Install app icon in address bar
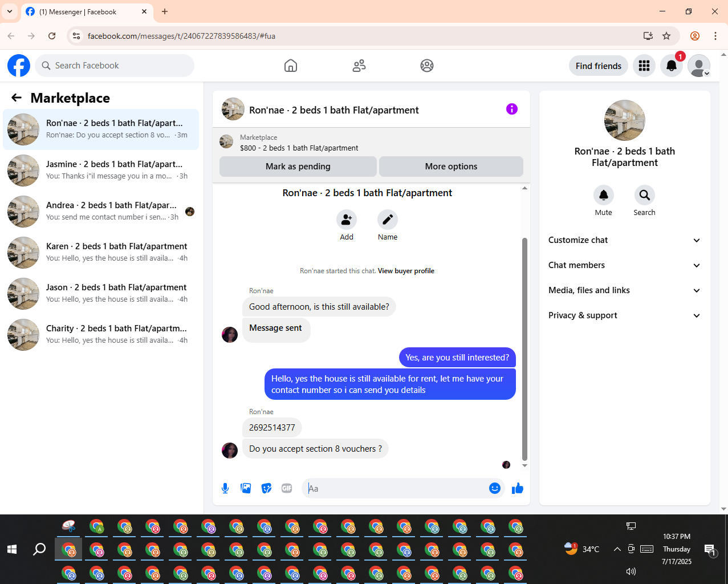 click(648, 36)
